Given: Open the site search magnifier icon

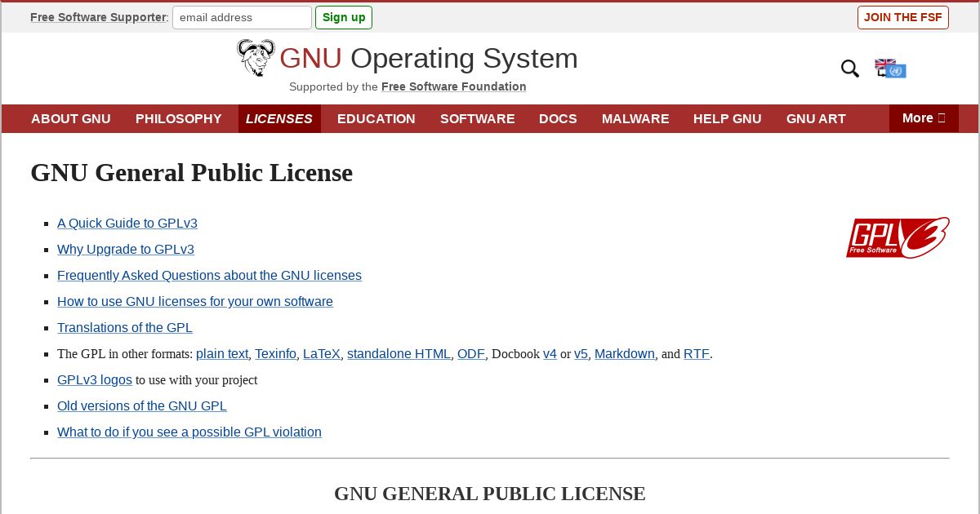Looking at the screenshot, I should (850, 69).
